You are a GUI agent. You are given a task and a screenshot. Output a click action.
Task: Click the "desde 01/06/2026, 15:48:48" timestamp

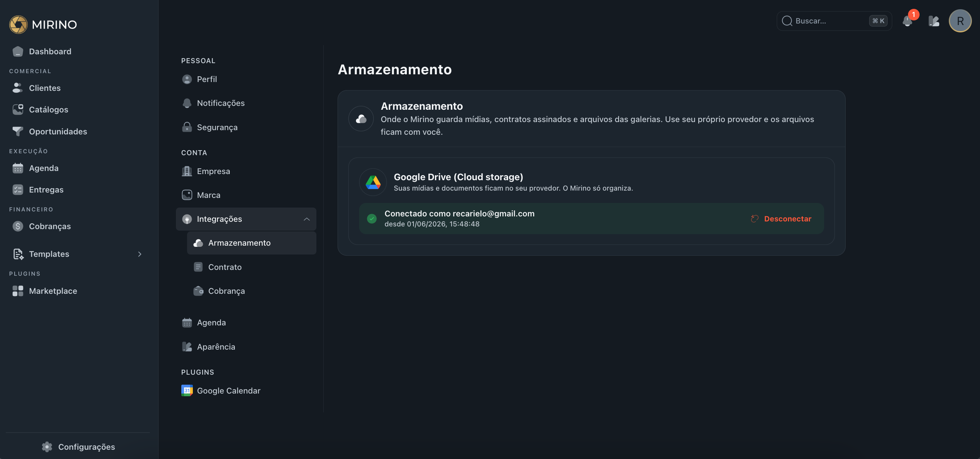tap(432, 224)
